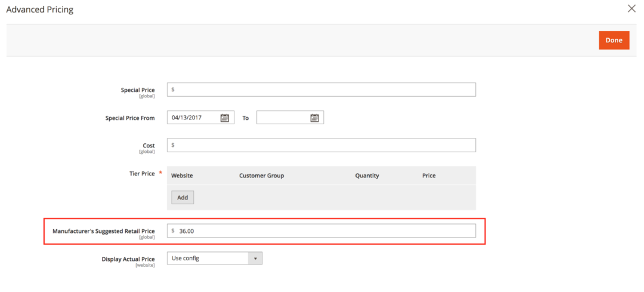Click the empty To date field
The height and width of the screenshot is (292, 644).
[282, 118]
